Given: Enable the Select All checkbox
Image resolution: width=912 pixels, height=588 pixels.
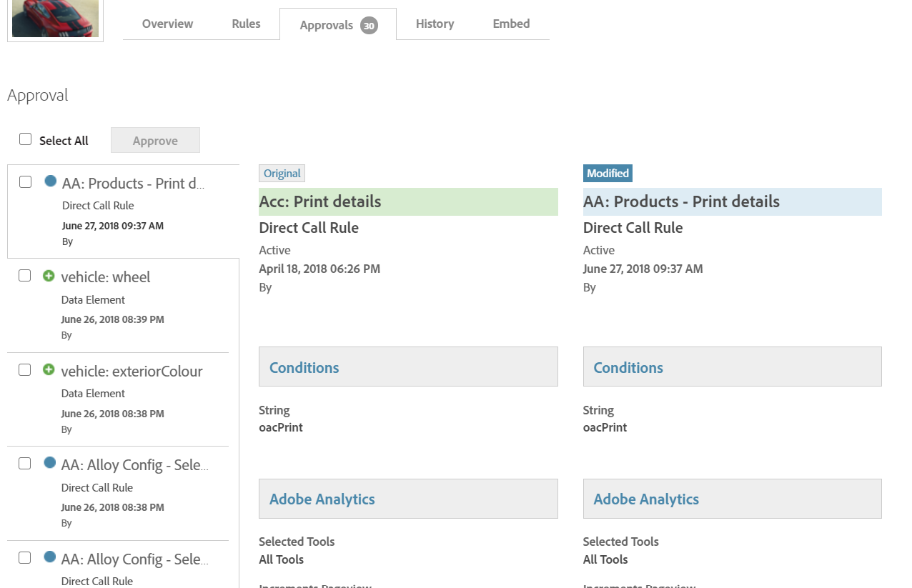Looking at the screenshot, I should [x=25, y=139].
